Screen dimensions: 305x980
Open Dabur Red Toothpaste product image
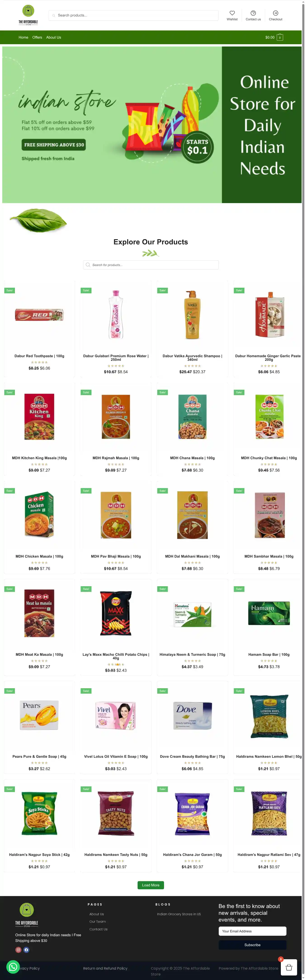[39, 315]
